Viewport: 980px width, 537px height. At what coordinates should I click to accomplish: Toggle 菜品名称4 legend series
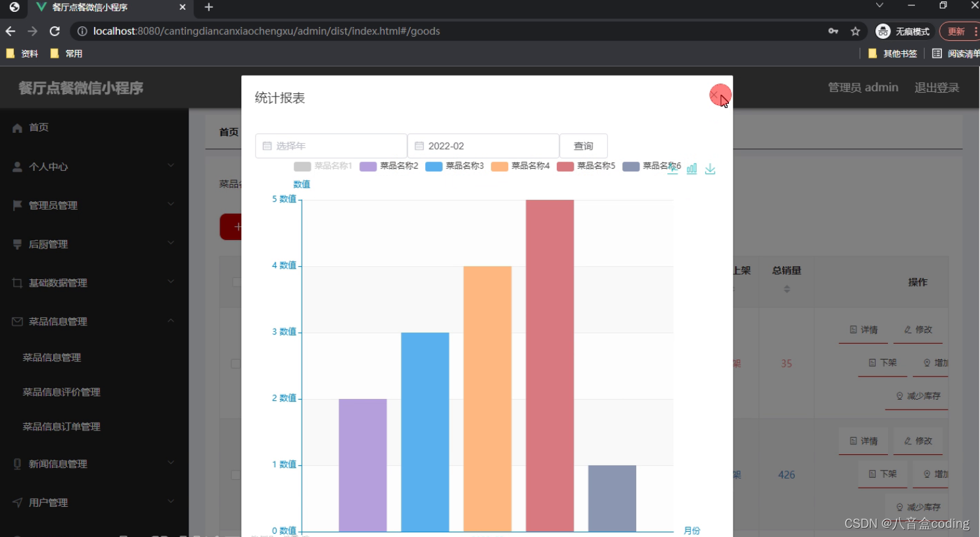click(x=520, y=166)
